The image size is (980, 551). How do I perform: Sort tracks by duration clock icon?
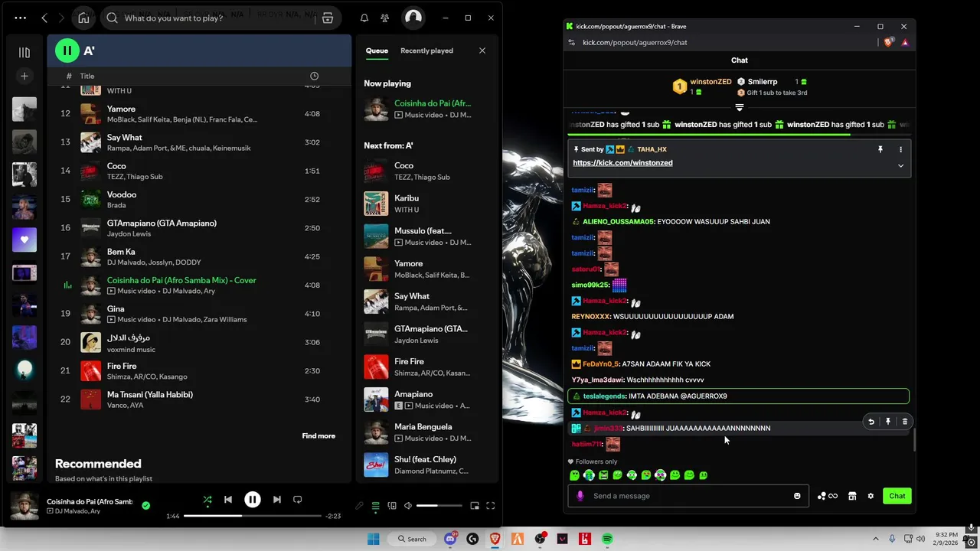314,76
